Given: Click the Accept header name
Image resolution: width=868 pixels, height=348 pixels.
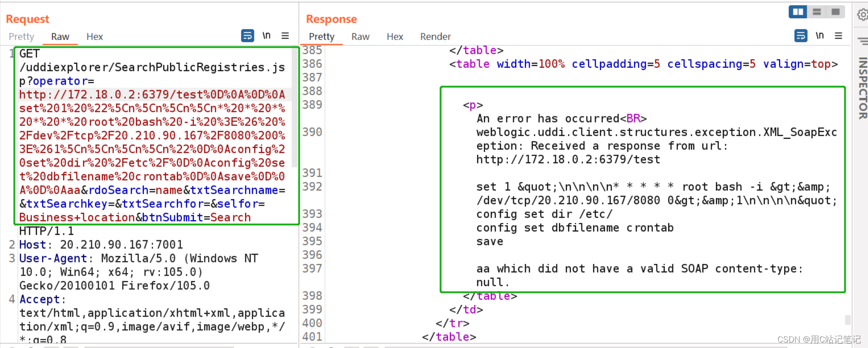Looking at the screenshot, I should [40, 299].
